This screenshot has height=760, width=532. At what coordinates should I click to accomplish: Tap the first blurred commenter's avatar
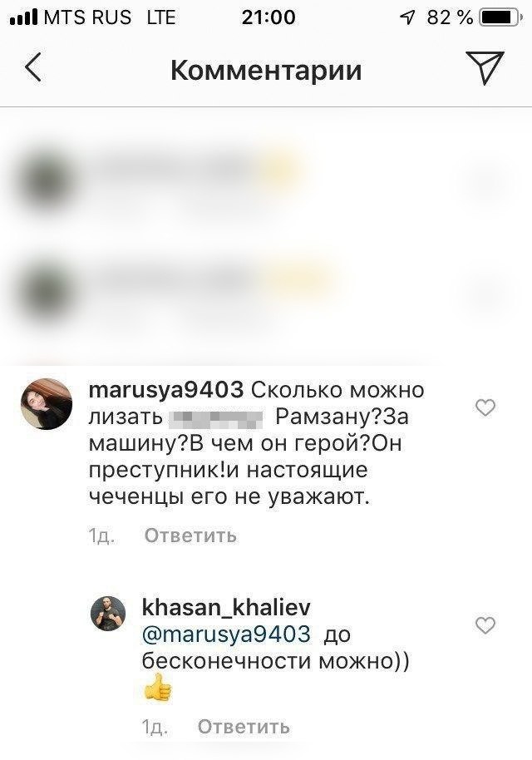[46, 180]
